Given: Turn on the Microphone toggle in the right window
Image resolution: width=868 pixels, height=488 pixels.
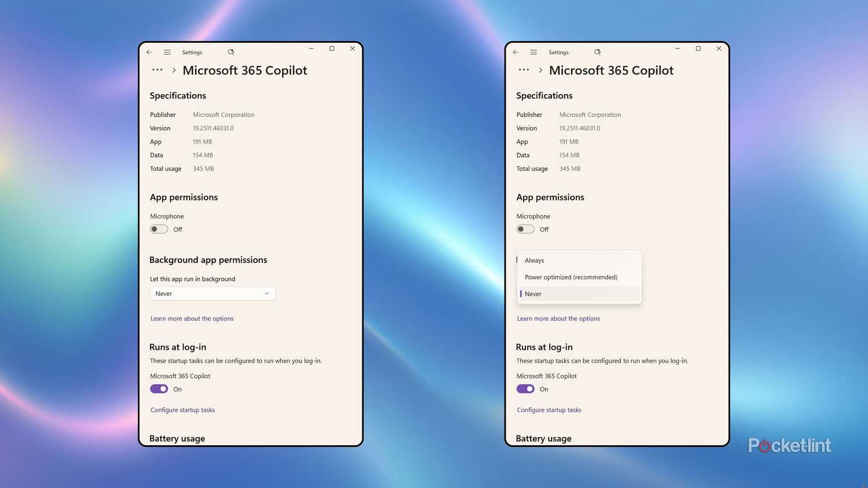Looking at the screenshot, I should (x=525, y=229).
